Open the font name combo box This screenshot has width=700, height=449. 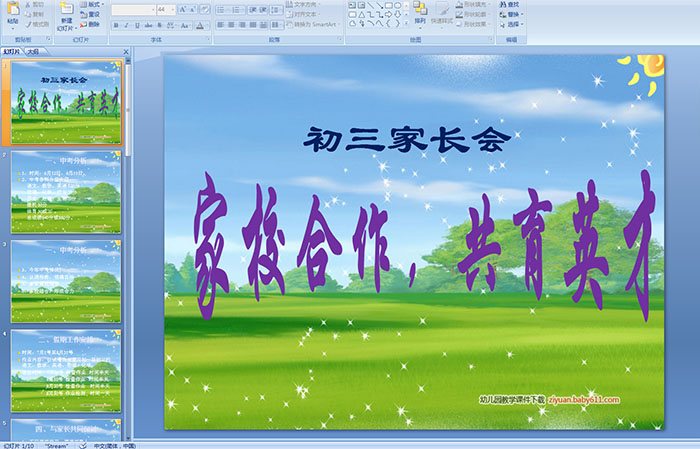133,9
